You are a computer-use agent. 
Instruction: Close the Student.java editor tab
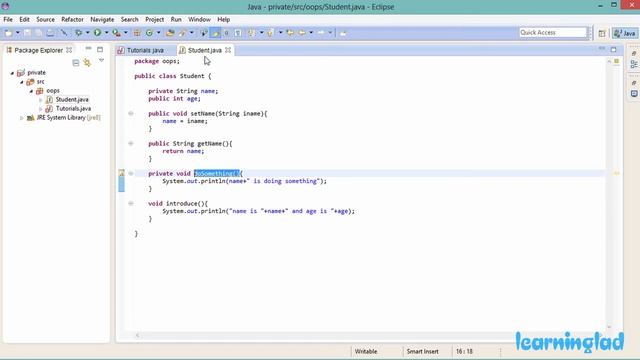click(228, 50)
